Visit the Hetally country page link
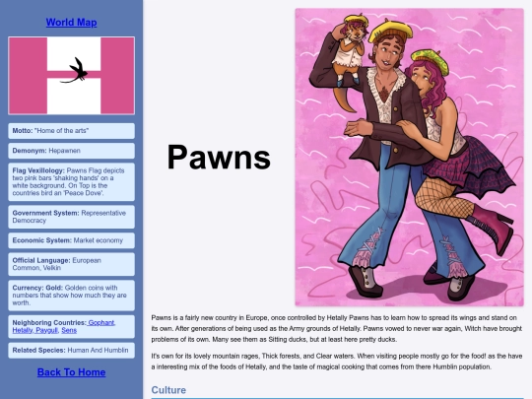The image size is (532, 399). click(23, 330)
